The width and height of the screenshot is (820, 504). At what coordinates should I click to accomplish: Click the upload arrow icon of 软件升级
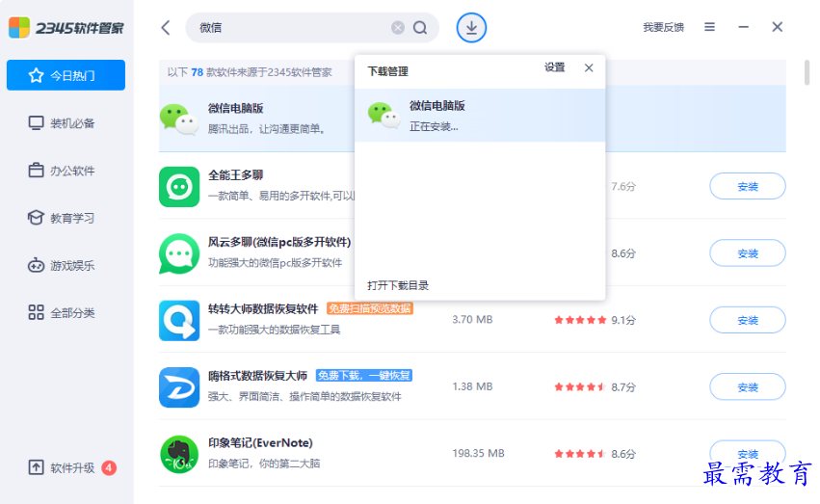(36, 467)
